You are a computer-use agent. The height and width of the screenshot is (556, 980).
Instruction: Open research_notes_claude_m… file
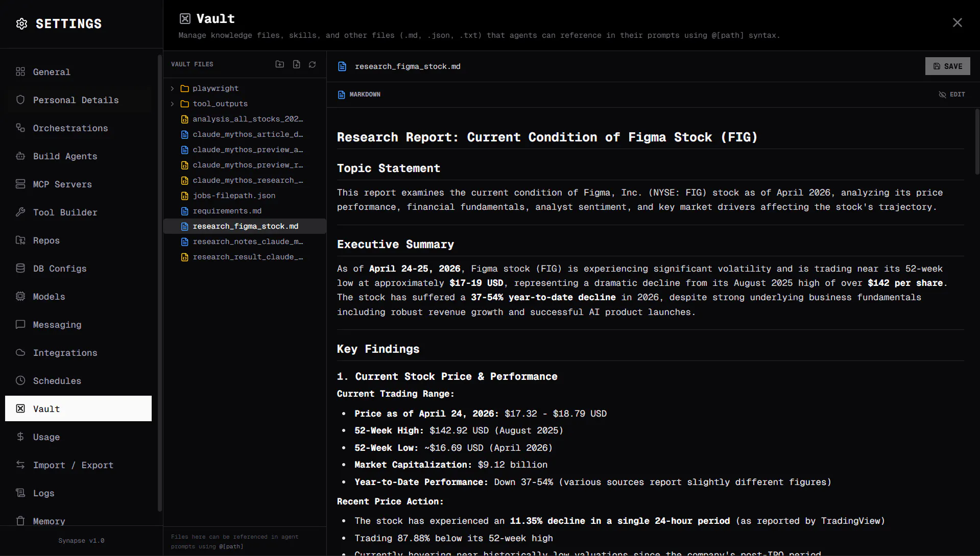pyautogui.click(x=245, y=241)
